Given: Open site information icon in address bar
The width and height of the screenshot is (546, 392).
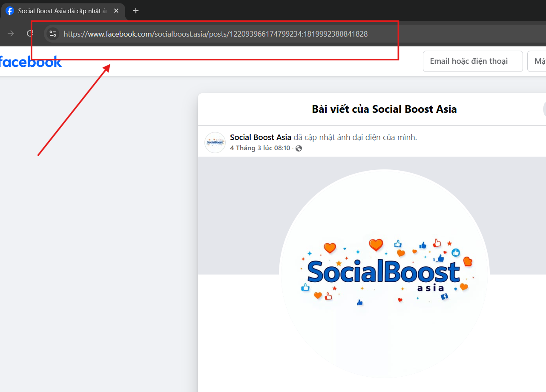Looking at the screenshot, I should point(53,34).
